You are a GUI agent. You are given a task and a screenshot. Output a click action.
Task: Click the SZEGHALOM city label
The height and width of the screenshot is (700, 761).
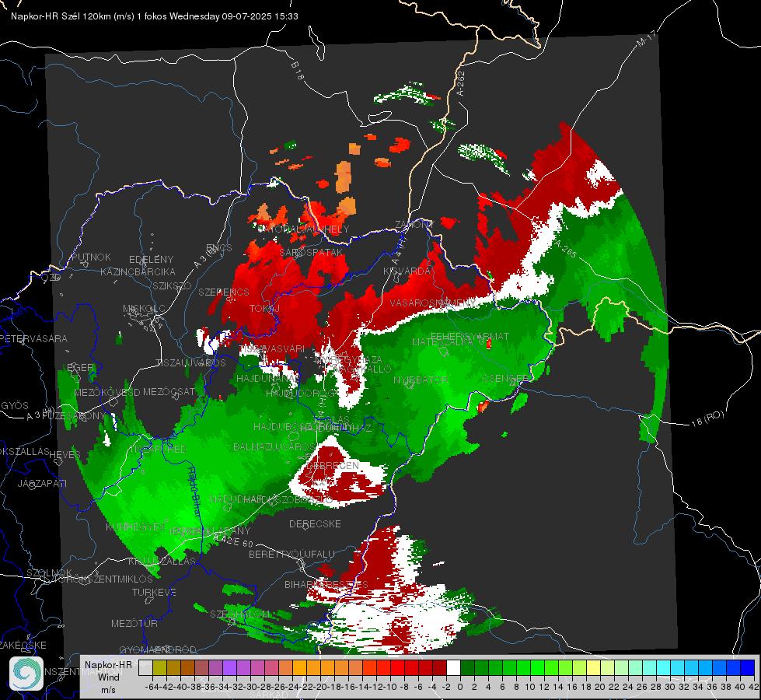(239, 614)
